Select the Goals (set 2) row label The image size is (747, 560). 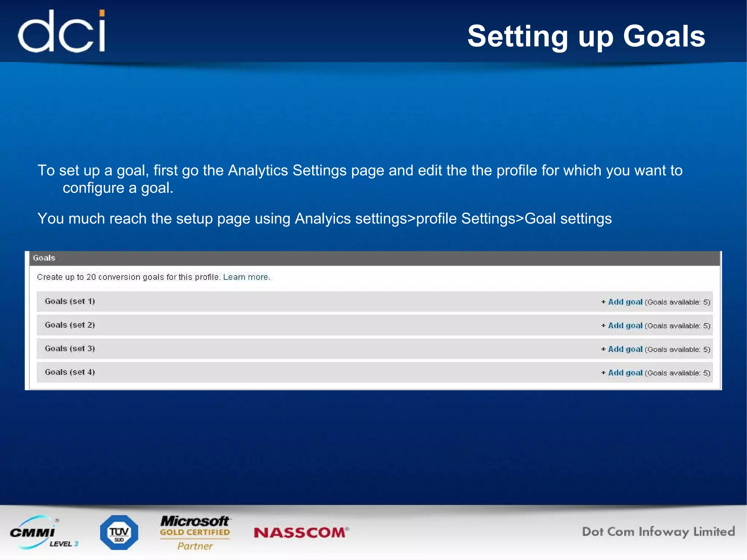[70, 325]
